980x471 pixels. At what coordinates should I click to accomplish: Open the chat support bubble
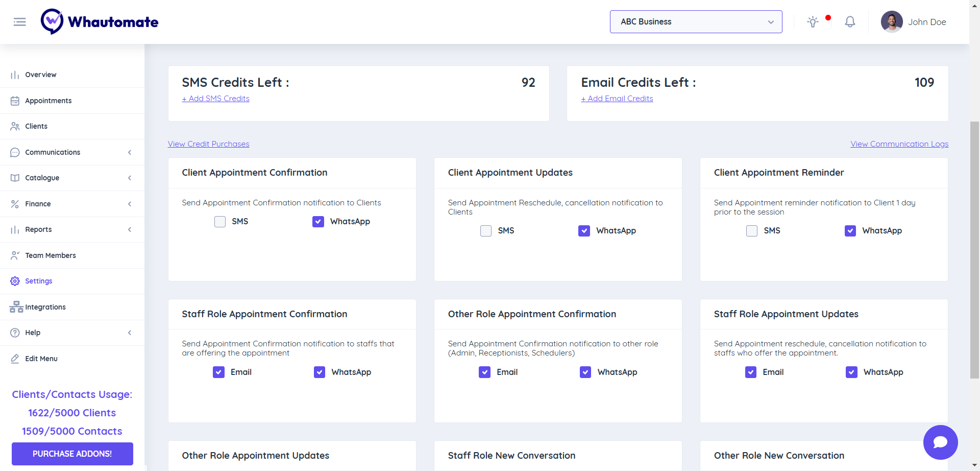(940, 442)
